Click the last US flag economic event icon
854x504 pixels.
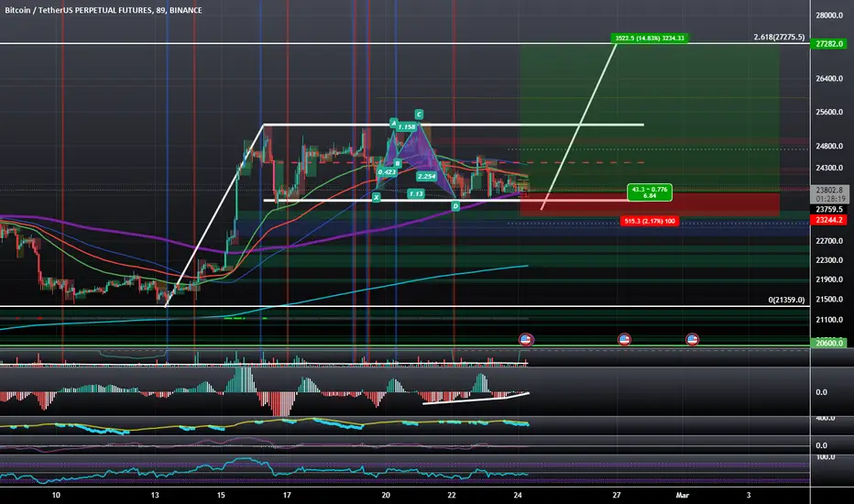click(x=692, y=340)
